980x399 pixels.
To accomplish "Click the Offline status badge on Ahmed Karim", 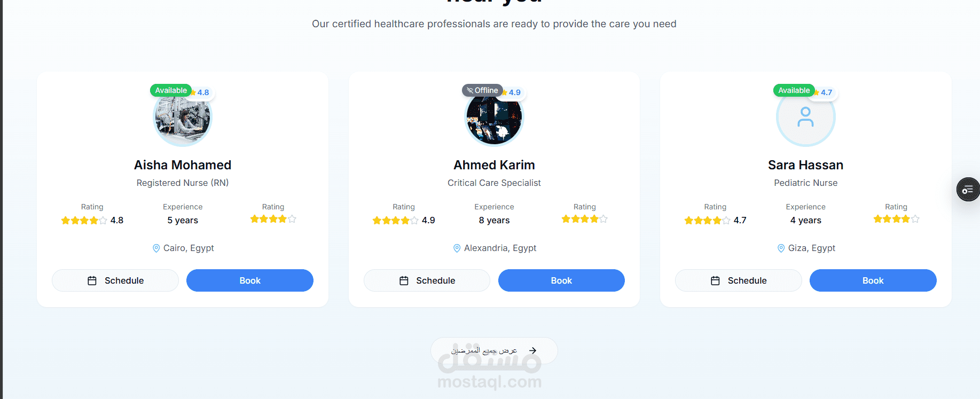I will coord(482,90).
